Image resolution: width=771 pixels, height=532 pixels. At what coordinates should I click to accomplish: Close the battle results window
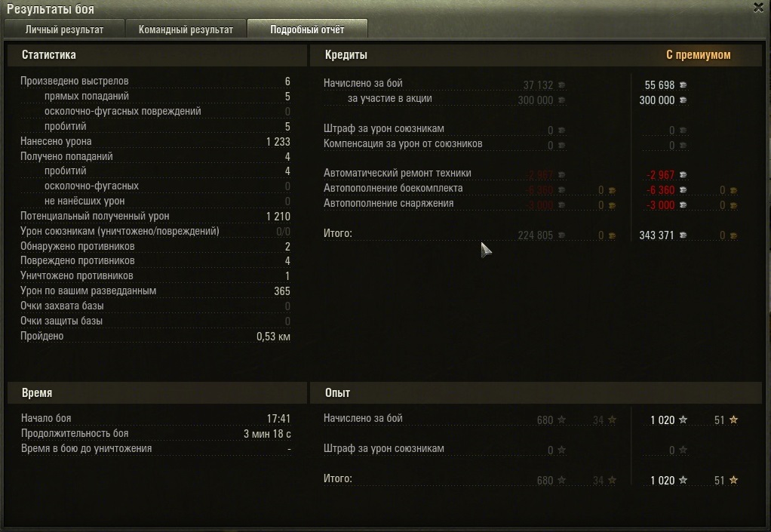pos(758,7)
